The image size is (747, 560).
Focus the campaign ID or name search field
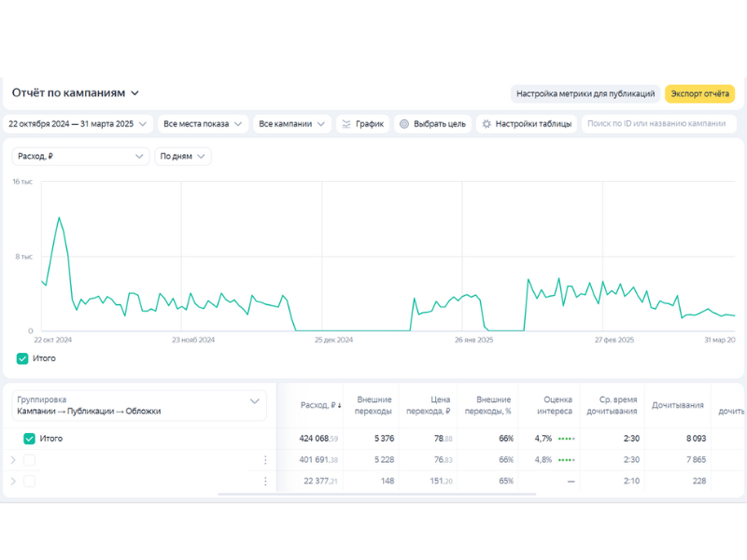659,124
